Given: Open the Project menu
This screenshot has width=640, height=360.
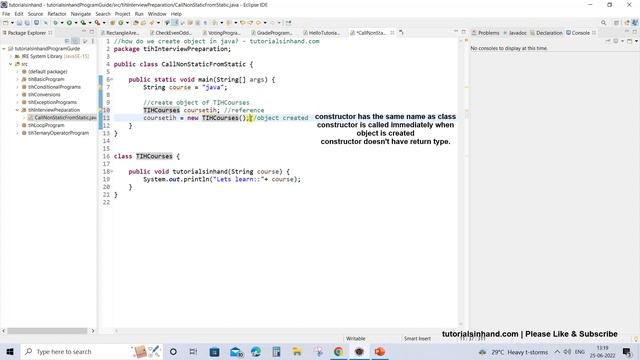Looking at the screenshot, I should coord(122,14).
